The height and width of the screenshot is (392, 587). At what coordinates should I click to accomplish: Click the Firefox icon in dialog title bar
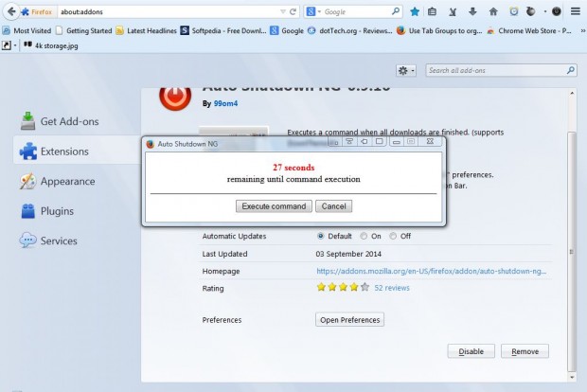[151, 144]
